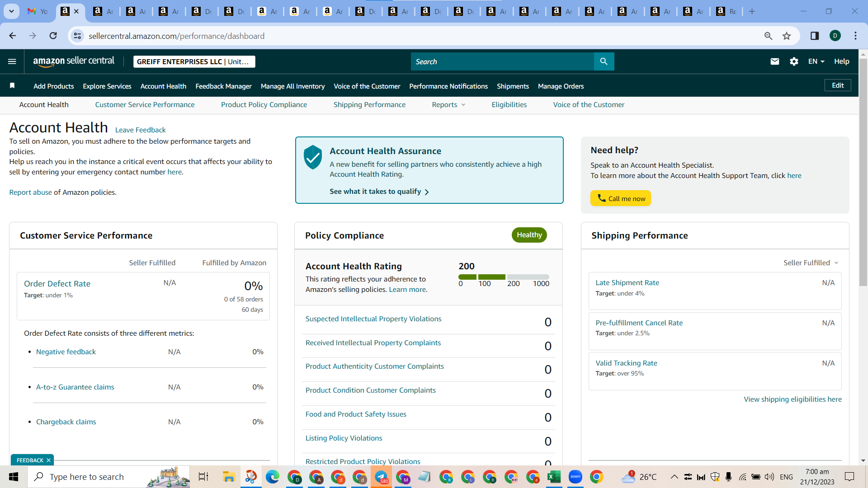
Task: Close the FEEDBACK tab with X
Action: tap(48, 460)
